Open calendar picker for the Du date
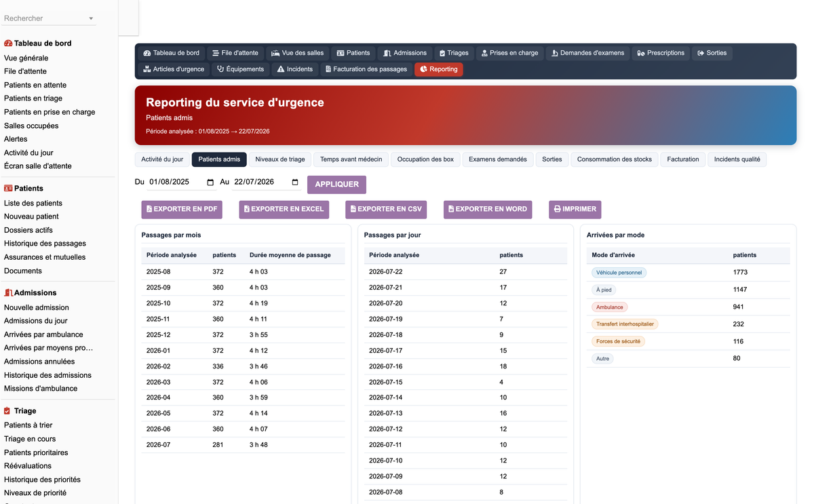The image size is (814, 504). 210,182
